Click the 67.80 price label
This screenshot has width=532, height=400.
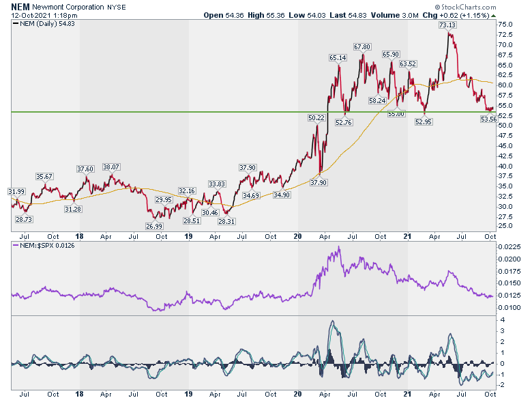(362, 46)
